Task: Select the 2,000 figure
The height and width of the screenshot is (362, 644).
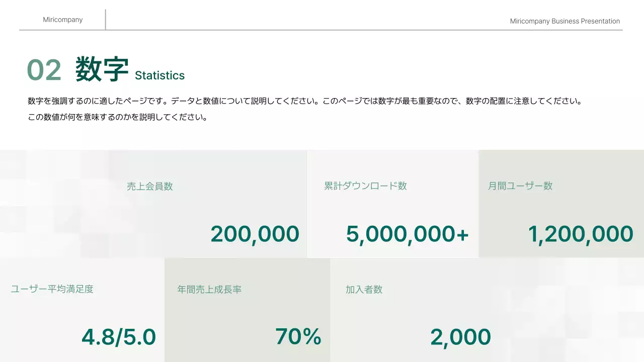Action: [460, 337]
